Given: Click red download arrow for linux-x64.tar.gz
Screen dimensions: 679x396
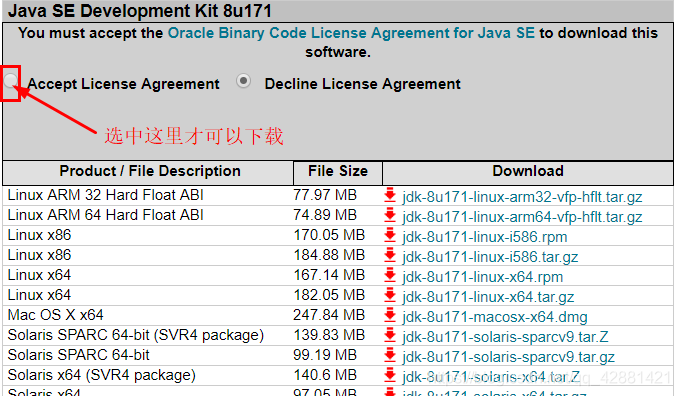Looking at the screenshot, I should [390, 295].
